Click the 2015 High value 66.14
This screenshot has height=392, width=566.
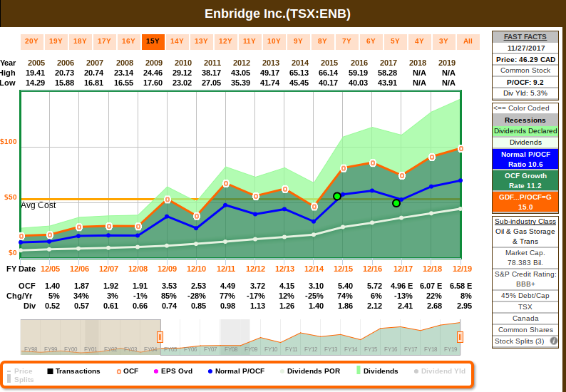click(x=328, y=73)
